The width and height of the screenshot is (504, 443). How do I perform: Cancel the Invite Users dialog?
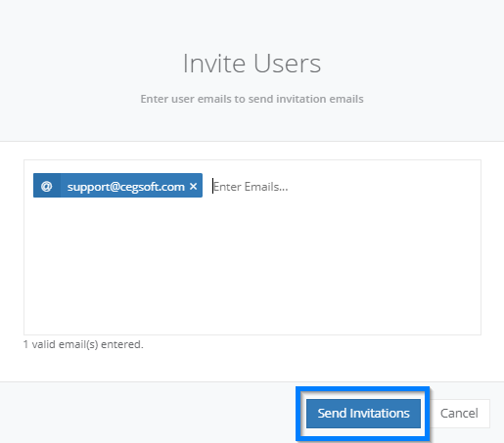[x=459, y=414]
